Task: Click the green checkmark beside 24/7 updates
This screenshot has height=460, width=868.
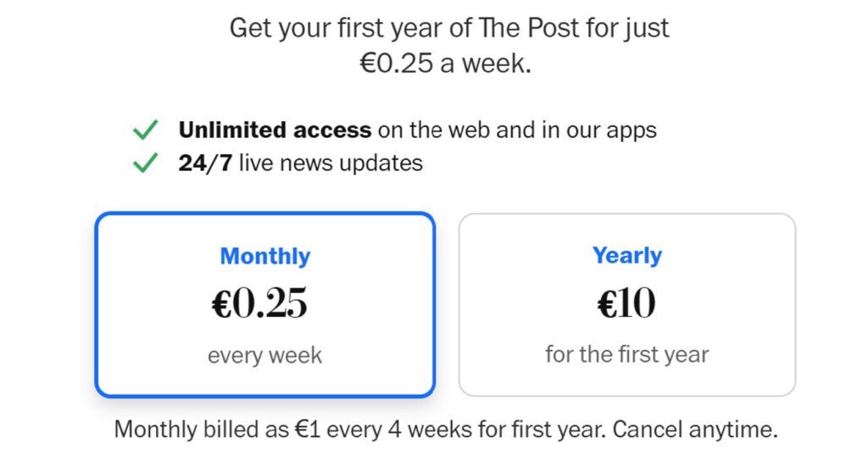Action: [146, 163]
